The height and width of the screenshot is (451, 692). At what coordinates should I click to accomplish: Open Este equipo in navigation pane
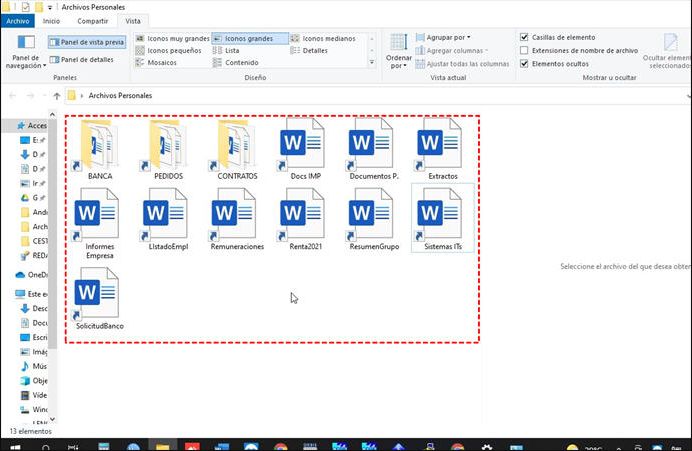[x=31, y=294]
